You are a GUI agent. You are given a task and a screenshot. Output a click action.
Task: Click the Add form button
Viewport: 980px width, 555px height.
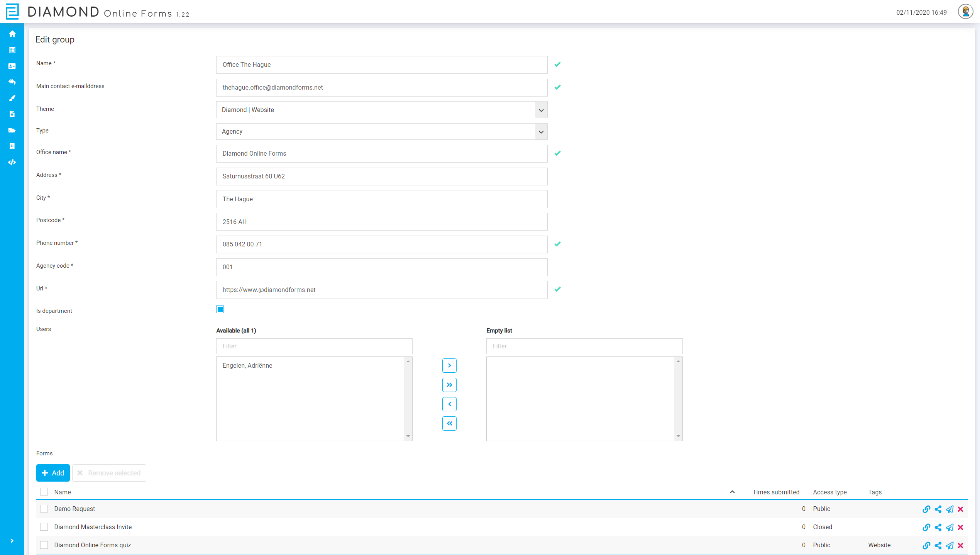[53, 473]
